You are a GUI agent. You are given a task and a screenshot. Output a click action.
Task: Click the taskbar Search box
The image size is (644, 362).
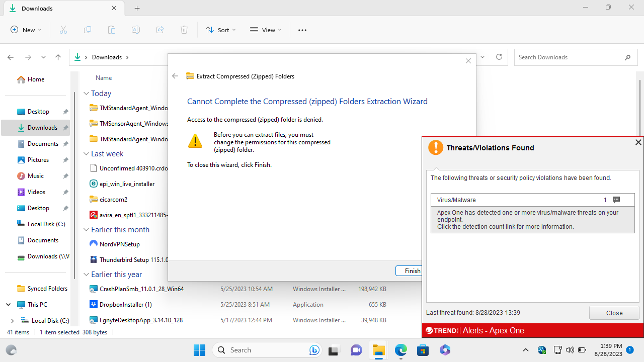coord(267,350)
